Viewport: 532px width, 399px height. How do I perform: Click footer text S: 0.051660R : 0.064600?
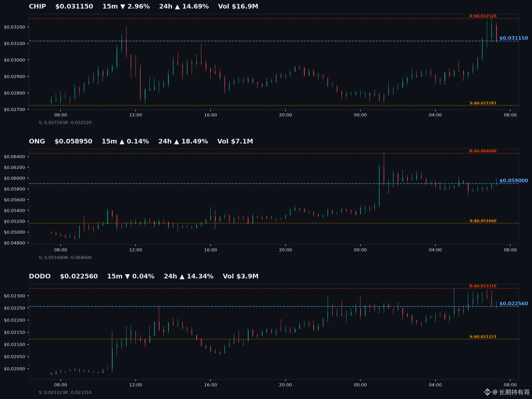(x=65, y=257)
